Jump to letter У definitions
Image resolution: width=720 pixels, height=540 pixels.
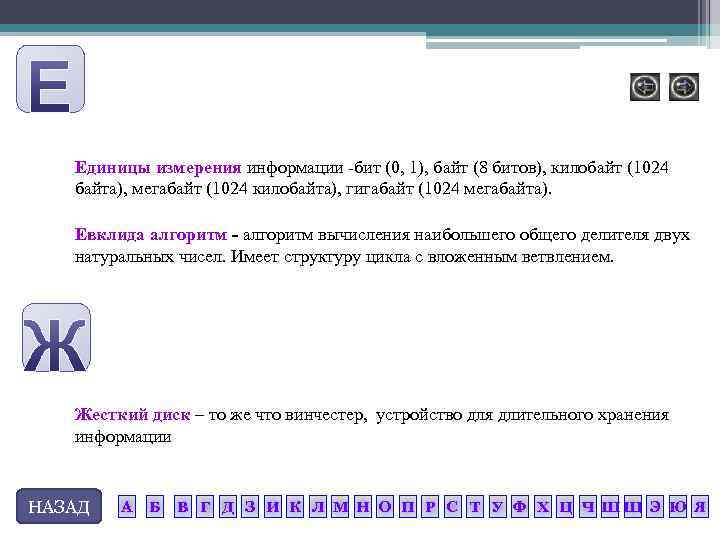pos(497,506)
